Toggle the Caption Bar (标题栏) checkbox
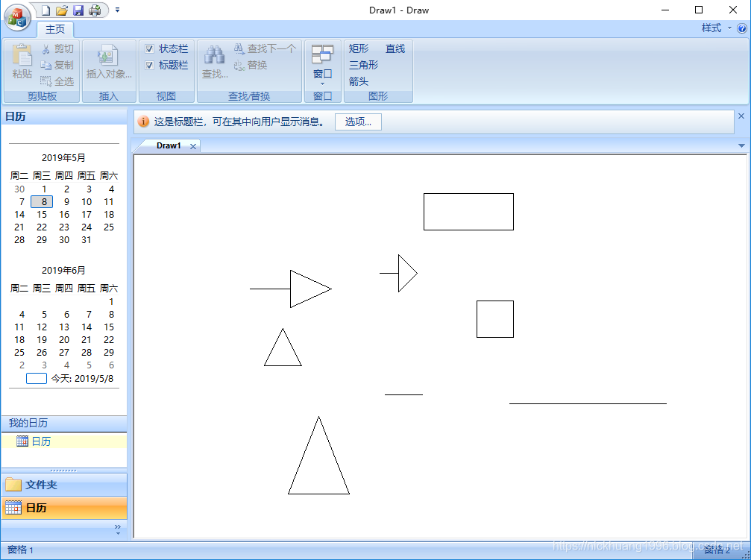Viewport: 751px width, 560px height. pos(149,65)
